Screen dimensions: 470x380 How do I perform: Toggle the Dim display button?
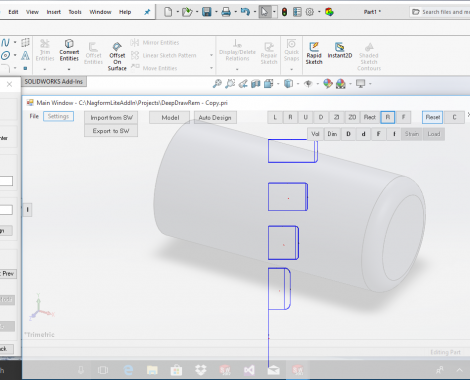point(332,134)
